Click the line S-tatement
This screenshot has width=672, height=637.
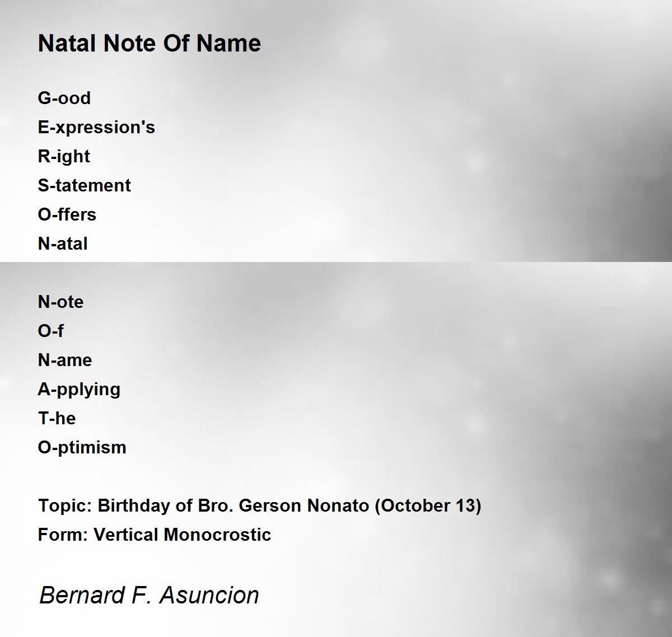pyautogui.click(x=85, y=185)
